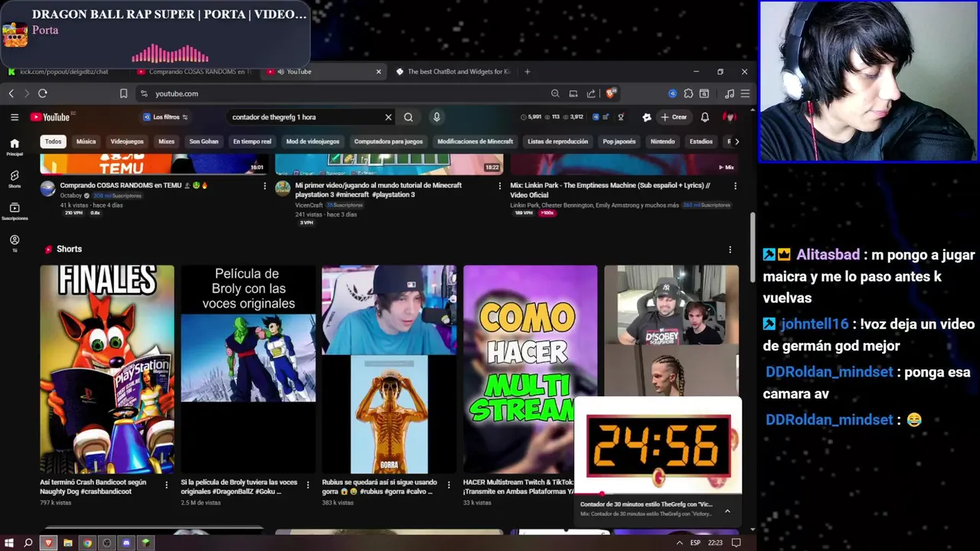Open File Explorer from the taskbar
This screenshot has width=980, height=551.
tap(68, 543)
